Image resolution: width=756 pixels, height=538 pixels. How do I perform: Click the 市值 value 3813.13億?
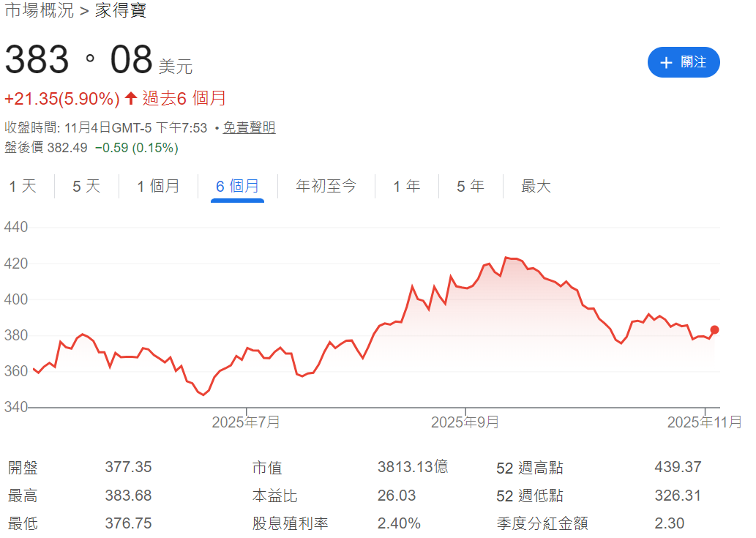click(x=412, y=466)
